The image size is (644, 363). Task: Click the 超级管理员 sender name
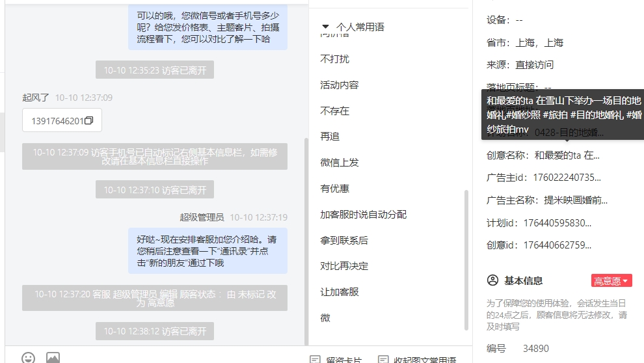point(202,217)
